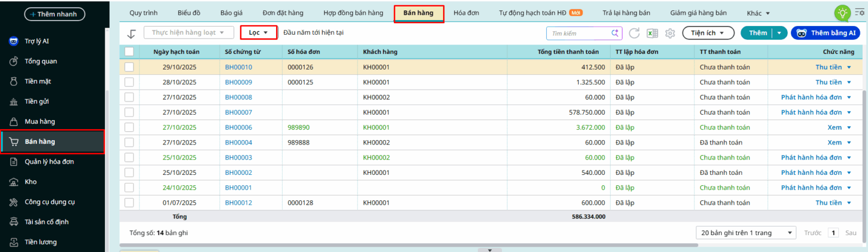The width and height of the screenshot is (868, 252).
Task: Expand the Tiện ích dropdown
Action: click(707, 33)
